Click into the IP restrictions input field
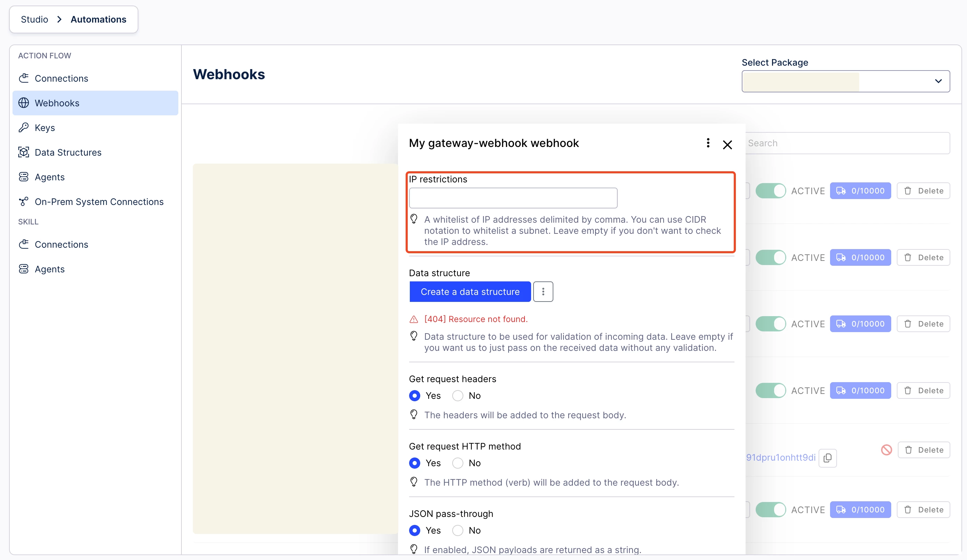Viewport: 967px width, 560px height. pyautogui.click(x=513, y=198)
